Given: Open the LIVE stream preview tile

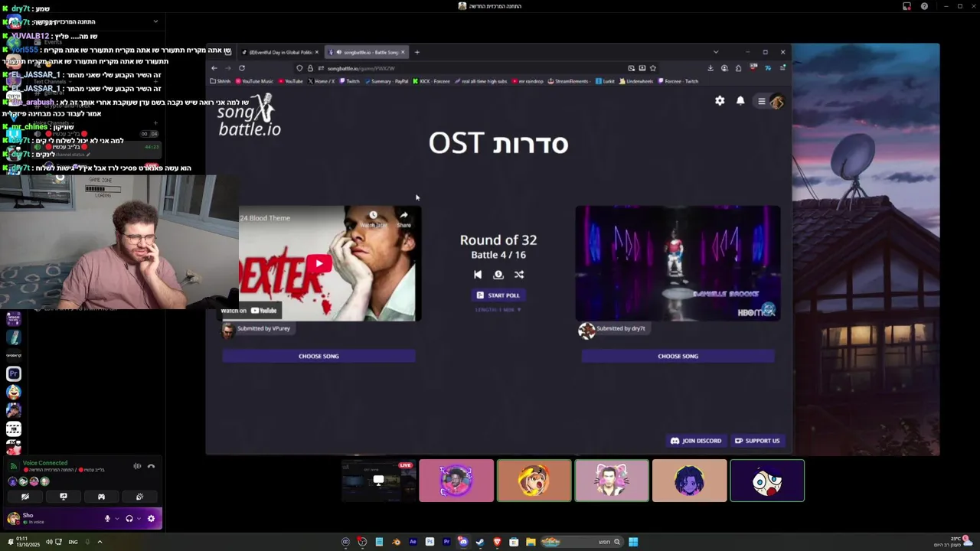Looking at the screenshot, I should pyautogui.click(x=379, y=481).
